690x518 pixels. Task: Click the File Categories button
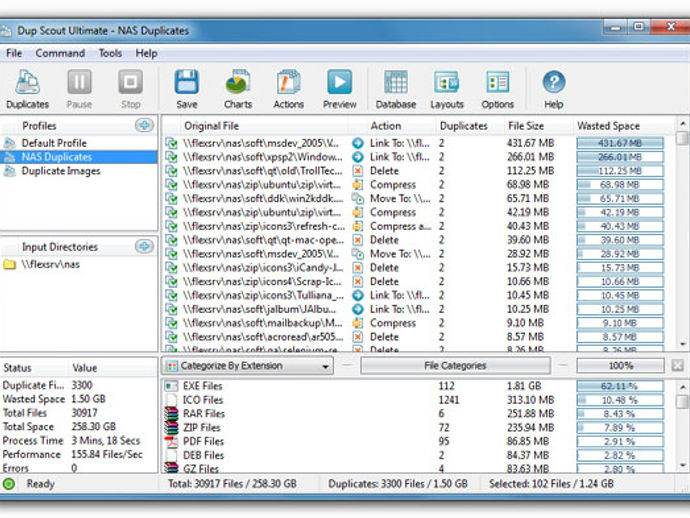click(455, 365)
